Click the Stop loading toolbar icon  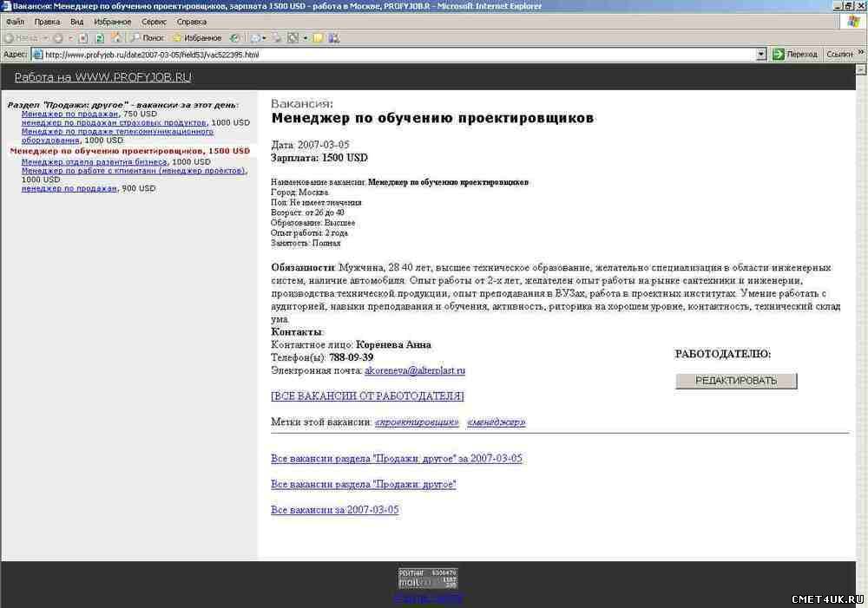pyautogui.click(x=84, y=38)
